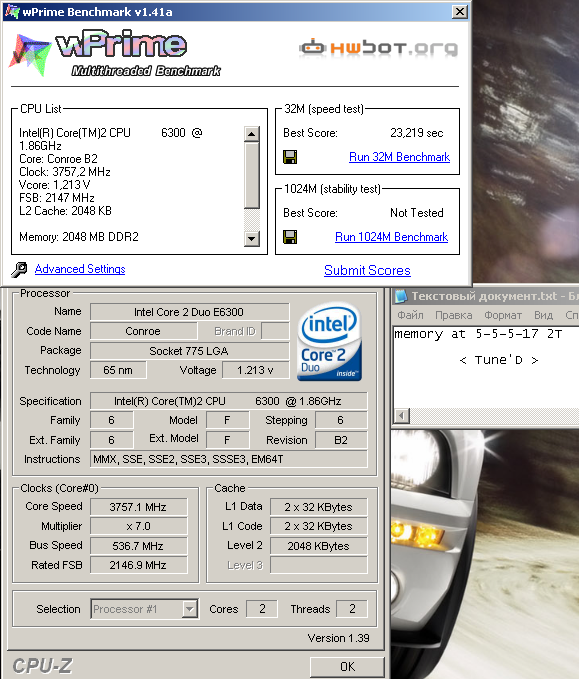Click the Advanced Settings wrench icon
Screen dimensions: 579x679
click(x=19, y=269)
